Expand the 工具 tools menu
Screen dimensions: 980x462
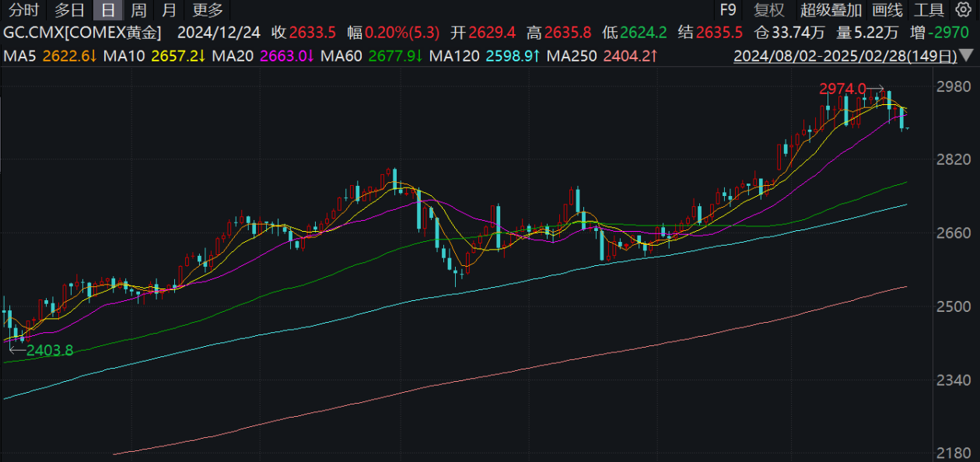[x=929, y=10]
